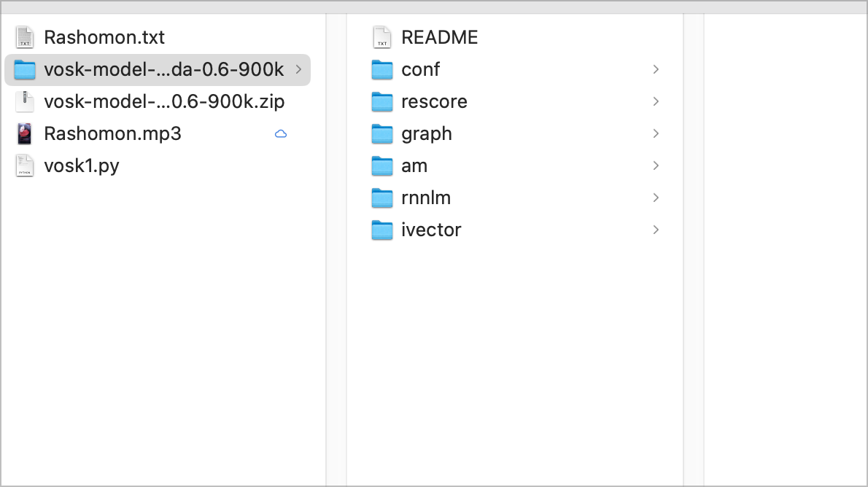This screenshot has width=868, height=487.
Task: Select the Rashomon.mp3 album art icon
Action: coord(24,133)
